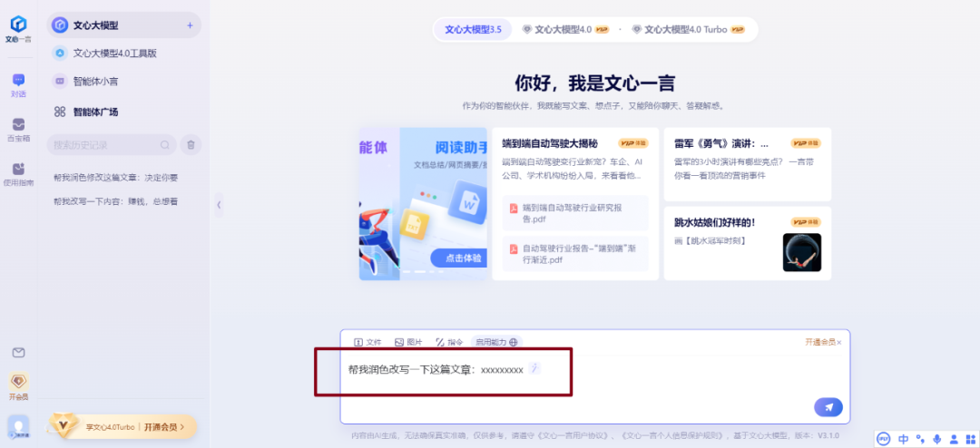Open the 端到端自动驾驶大揭秘 card
Screen dimensions: 980x448
[x=575, y=204]
